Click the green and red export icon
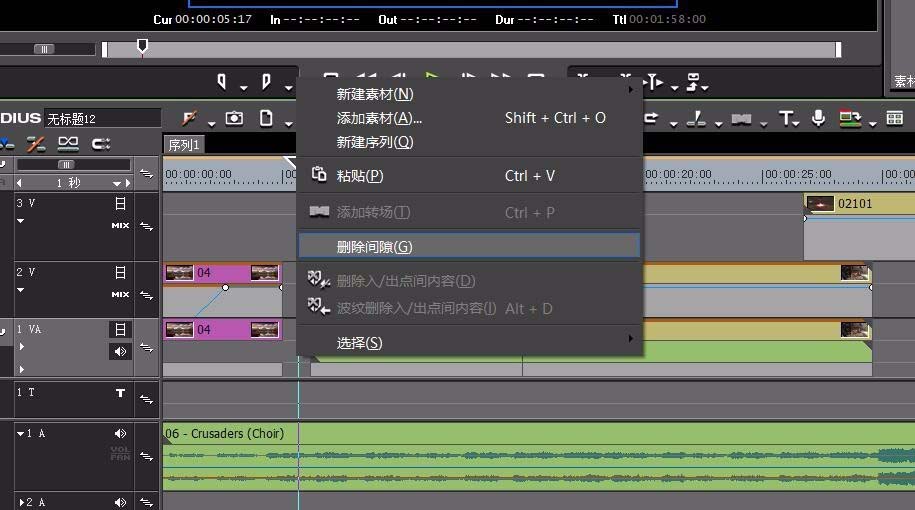 [850, 118]
